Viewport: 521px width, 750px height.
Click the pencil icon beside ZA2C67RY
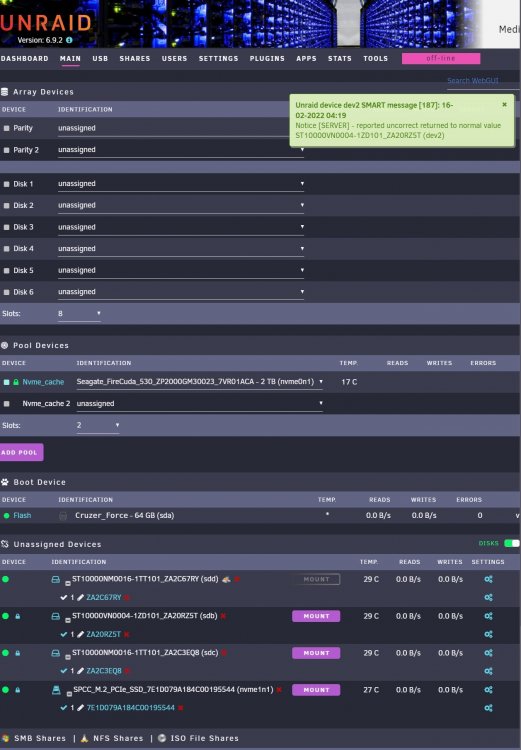[x=80, y=597]
